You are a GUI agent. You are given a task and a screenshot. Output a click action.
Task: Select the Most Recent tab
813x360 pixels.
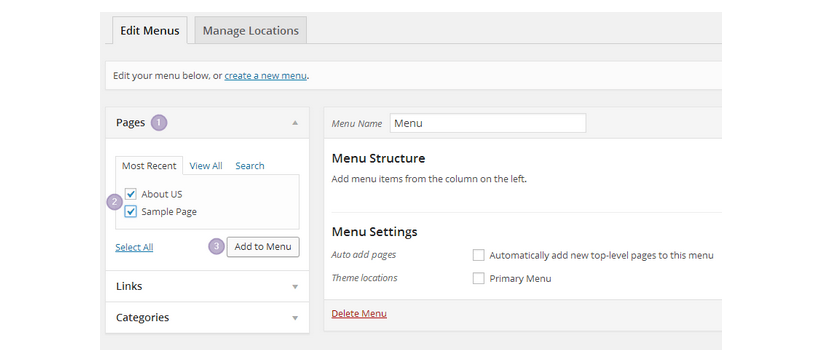coord(149,165)
